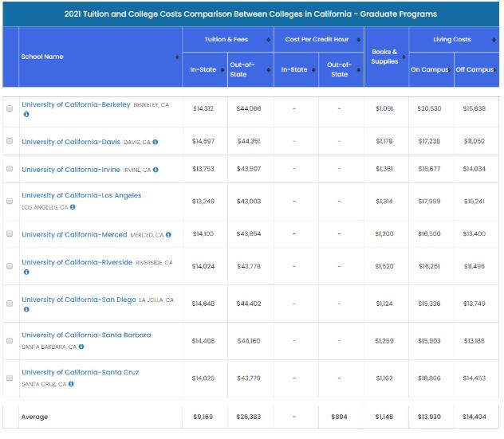Check the UC Santa Cruz row checkbox

click(10, 378)
